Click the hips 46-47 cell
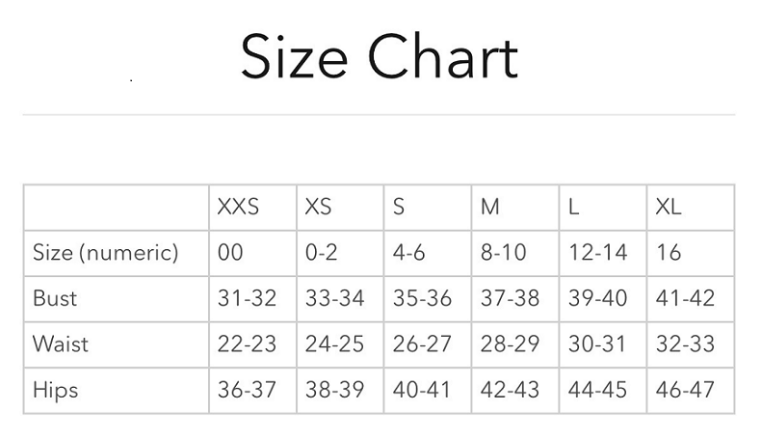The height and width of the screenshot is (442, 759). (x=685, y=390)
